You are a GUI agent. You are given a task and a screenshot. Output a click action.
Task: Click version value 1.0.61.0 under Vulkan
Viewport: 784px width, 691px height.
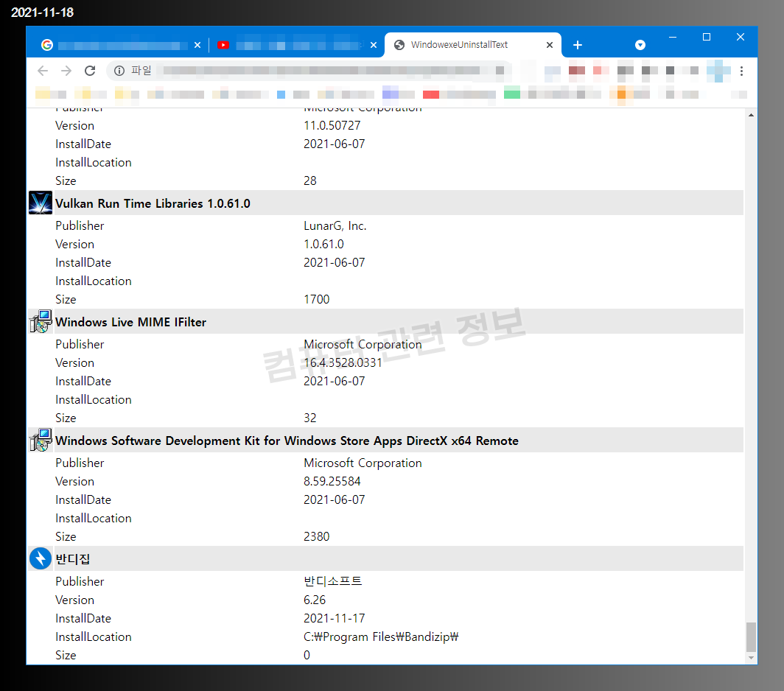[324, 244]
